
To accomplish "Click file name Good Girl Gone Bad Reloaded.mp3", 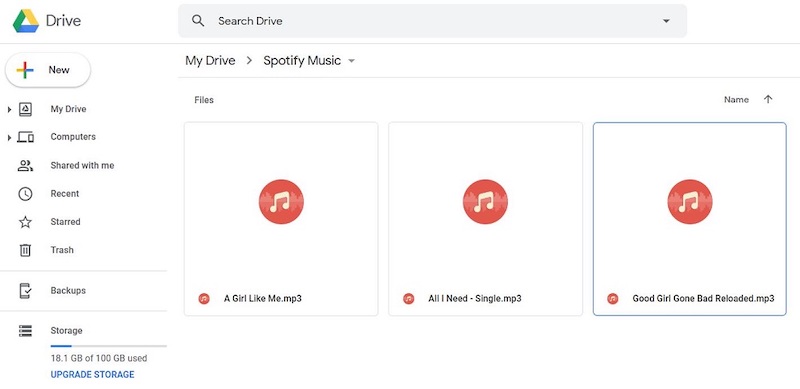I will (704, 299).
